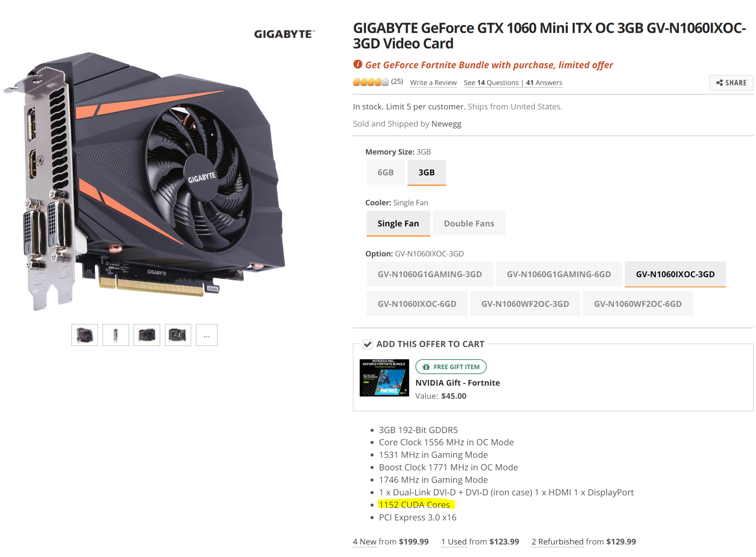756x557 pixels.
Task: Uncheck the Add This Offer To Cart checkbox
Action: [x=367, y=344]
